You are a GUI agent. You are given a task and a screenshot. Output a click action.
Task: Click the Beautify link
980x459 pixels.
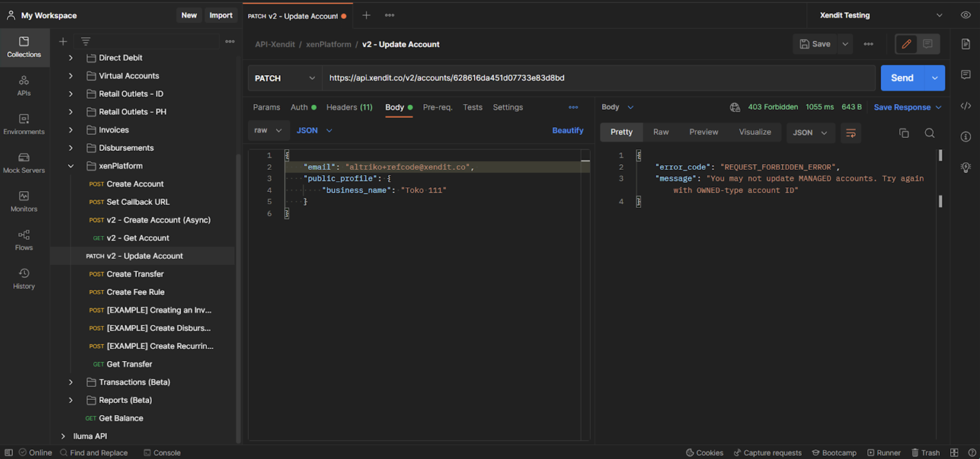pos(567,131)
